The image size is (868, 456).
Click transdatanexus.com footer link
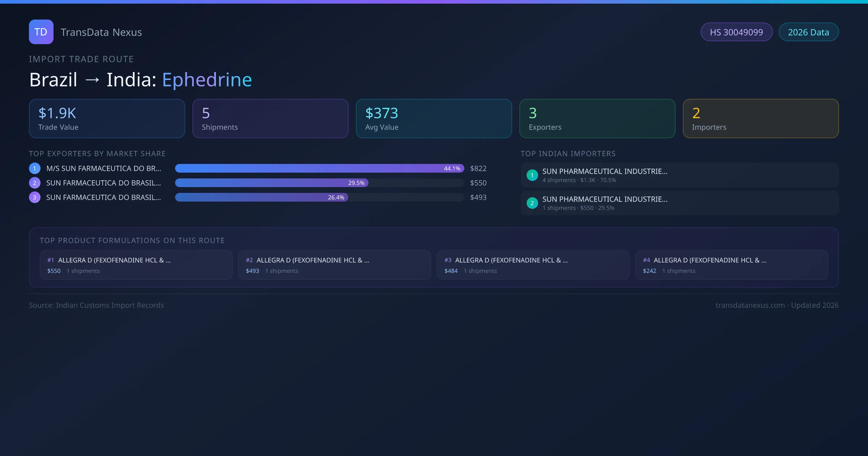[750, 305]
